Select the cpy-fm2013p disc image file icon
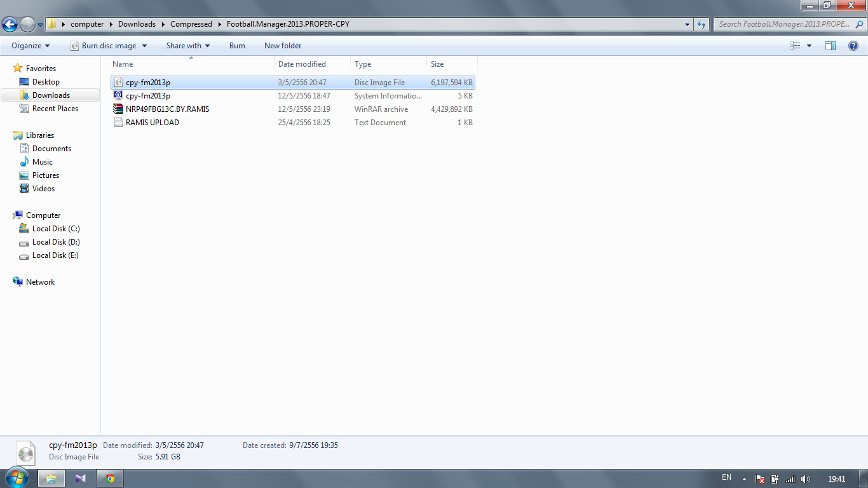 point(118,83)
